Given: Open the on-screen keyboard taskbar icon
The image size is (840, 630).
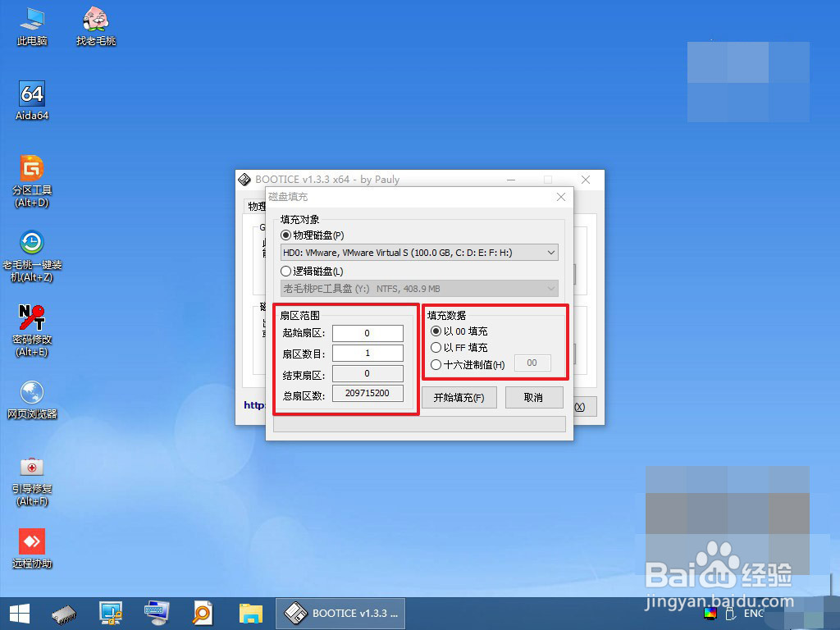Looking at the screenshot, I should 157,614.
